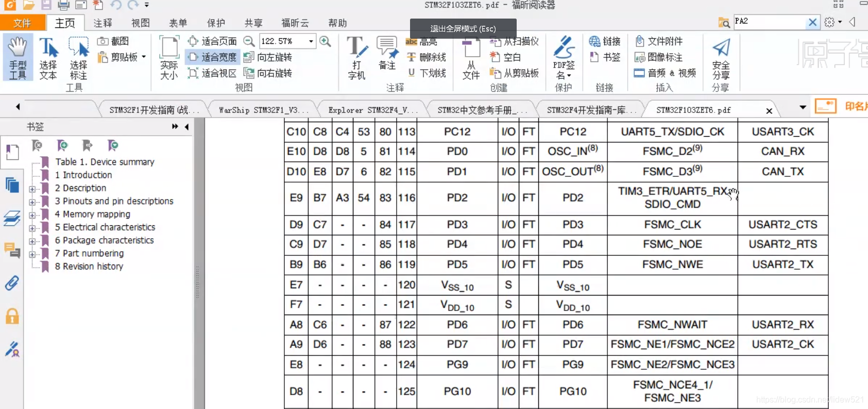This screenshot has height=409, width=868.
Task: Insert a Link (链接)
Action: tap(605, 41)
